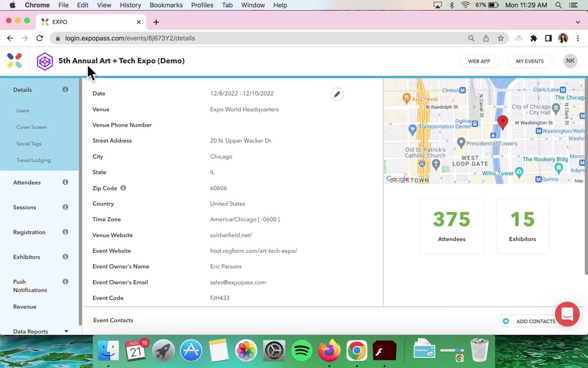Click the pencil edit icon beside Date
The image size is (588, 368).
(x=337, y=94)
